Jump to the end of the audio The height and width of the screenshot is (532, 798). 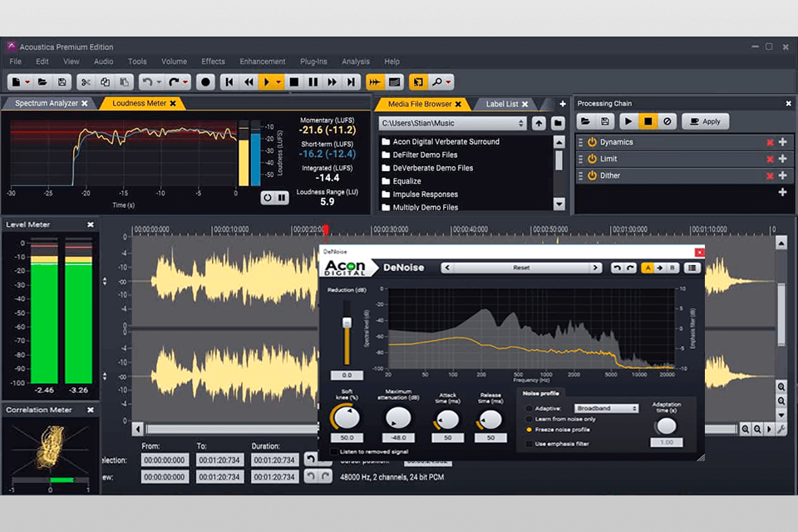pyautogui.click(x=351, y=82)
